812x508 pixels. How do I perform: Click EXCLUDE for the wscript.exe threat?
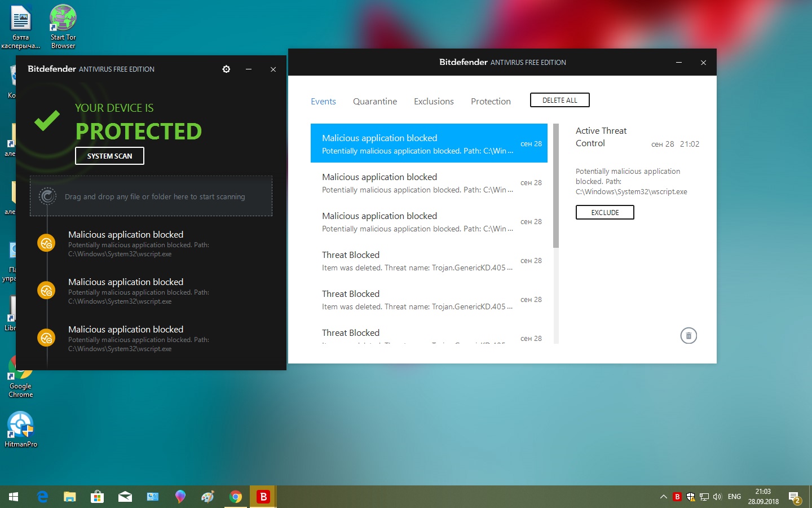604,212
